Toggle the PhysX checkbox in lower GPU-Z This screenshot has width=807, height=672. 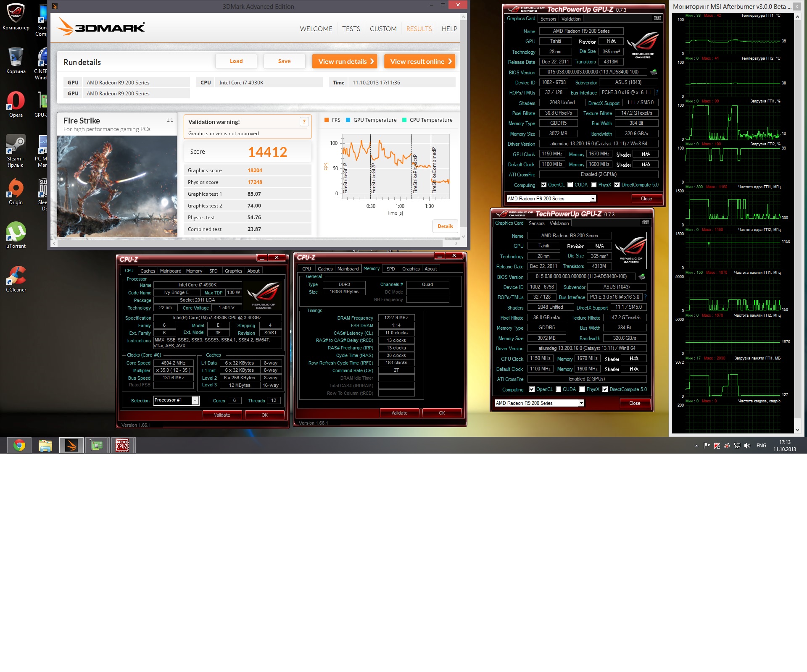click(x=582, y=389)
